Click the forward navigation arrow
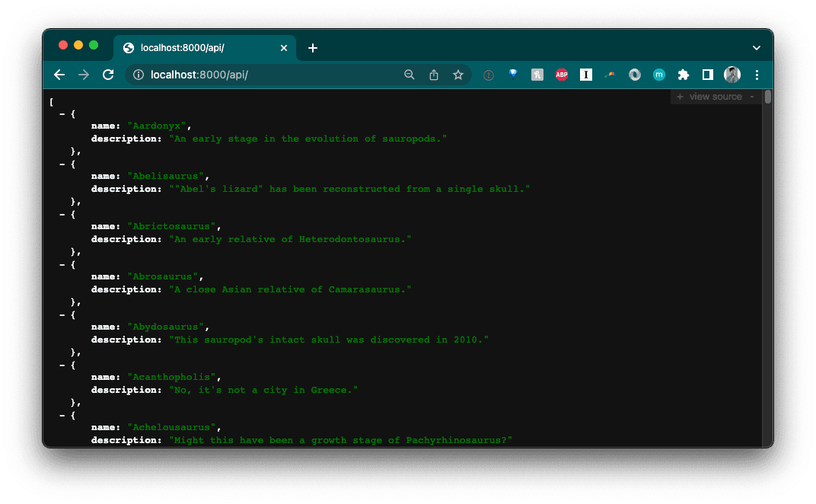 click(x=83, y=75)
